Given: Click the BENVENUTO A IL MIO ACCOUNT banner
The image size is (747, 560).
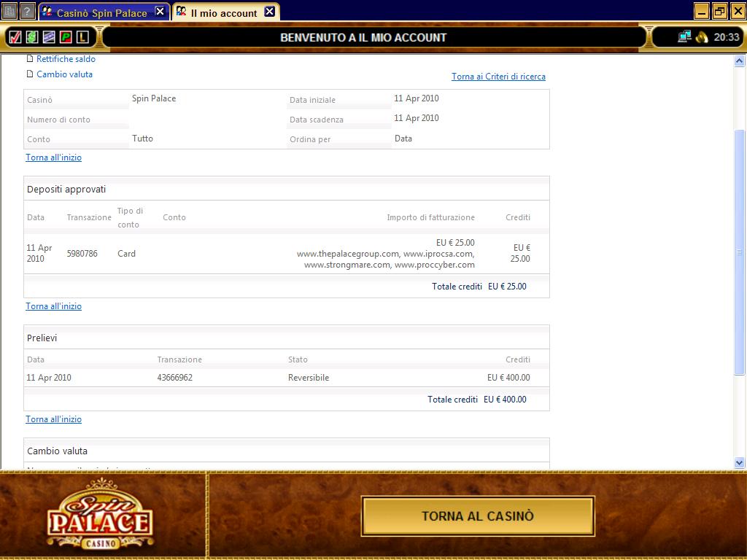Looking at the screenshot, I should [363, 38].
